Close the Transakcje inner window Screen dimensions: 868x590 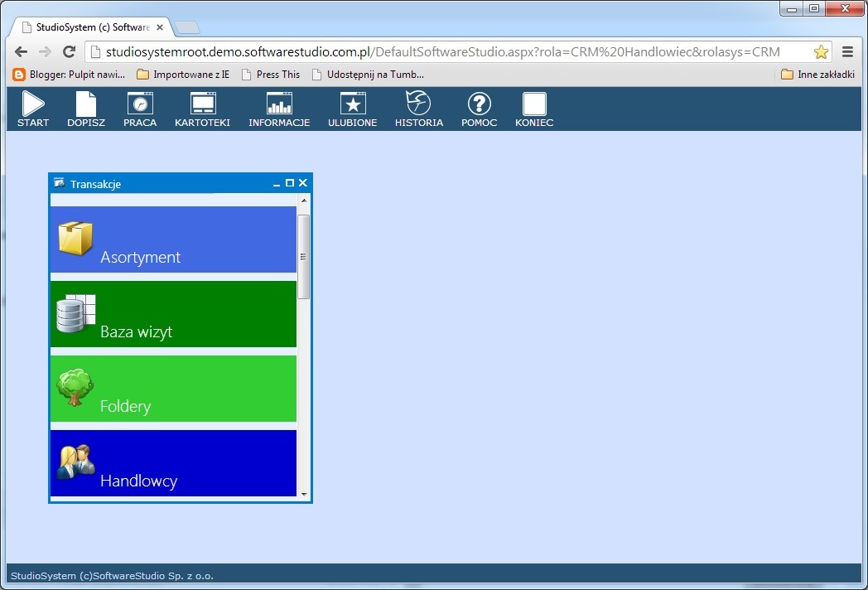pyautogui.click(x=303, y=183)
